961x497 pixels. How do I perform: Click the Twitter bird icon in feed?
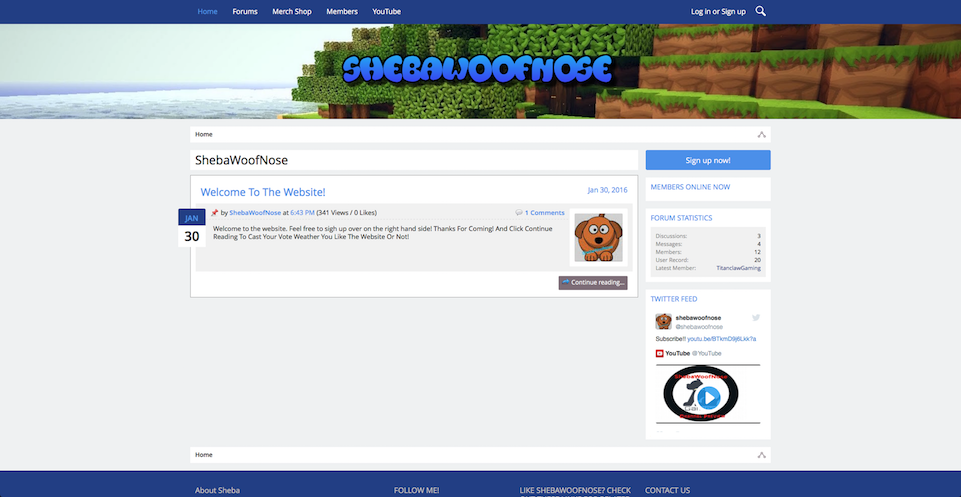point(756,317)
